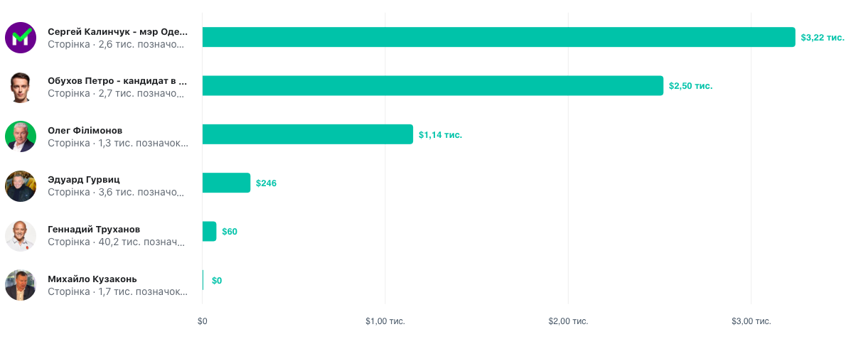Select Геннадий Труханов's profile avatar
The image size is (868, 344).
[x=21, y=235]
